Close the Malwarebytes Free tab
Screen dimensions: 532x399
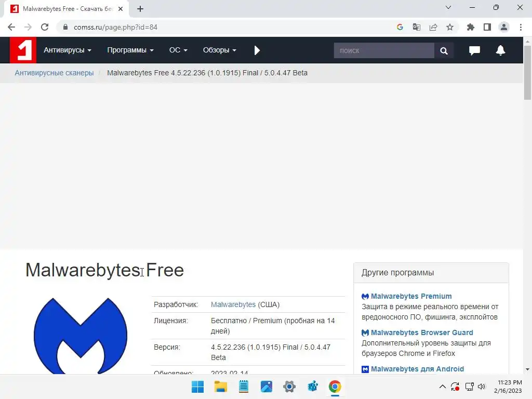coord(121,9)
